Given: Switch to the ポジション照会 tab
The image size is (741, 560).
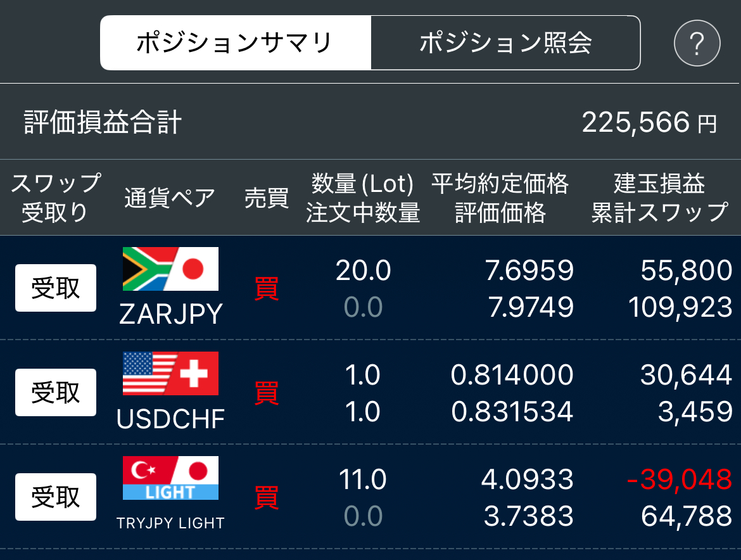Looking at the screenshot, I should (505, 42).
